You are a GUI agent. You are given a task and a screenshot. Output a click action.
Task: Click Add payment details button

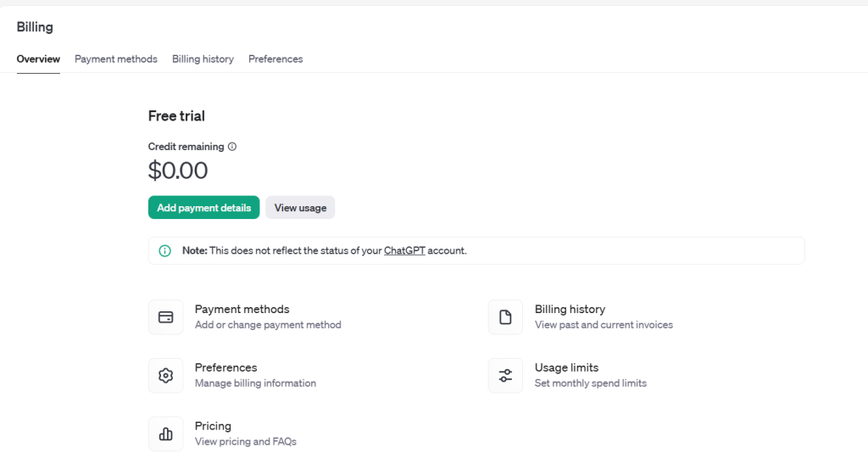[203, 207]
